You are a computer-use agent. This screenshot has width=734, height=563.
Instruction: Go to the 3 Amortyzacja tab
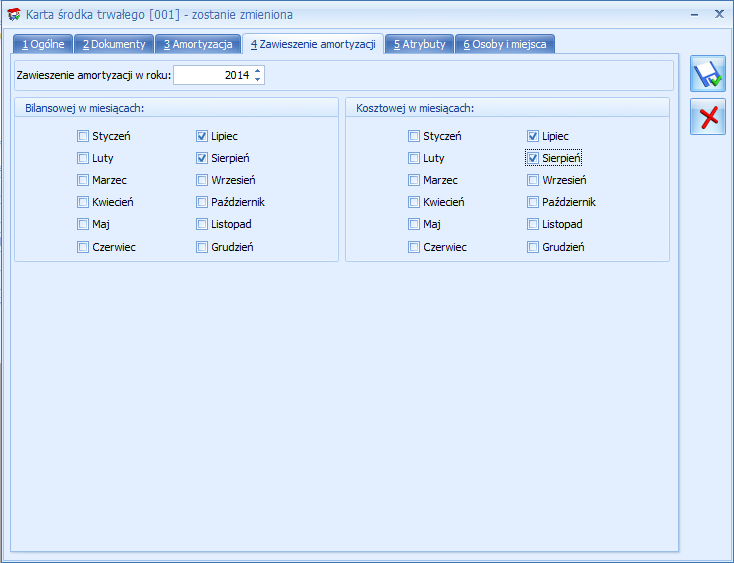[x=198, y=44]
